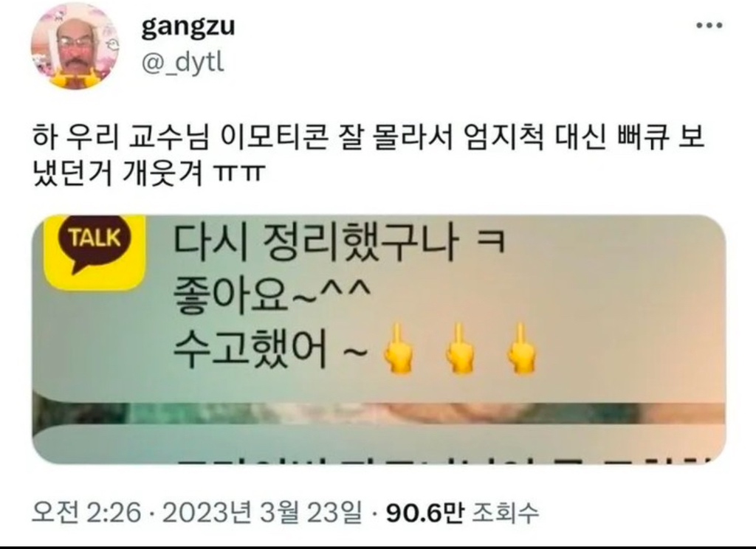756x549 pixels.
Task: Click the yellow KakaoTalk TALK icon
Action: 95,252
